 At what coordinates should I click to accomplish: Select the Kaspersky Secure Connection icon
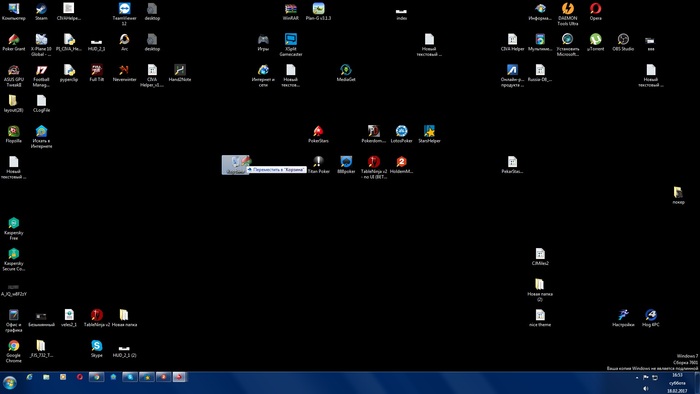coord(13,260)
